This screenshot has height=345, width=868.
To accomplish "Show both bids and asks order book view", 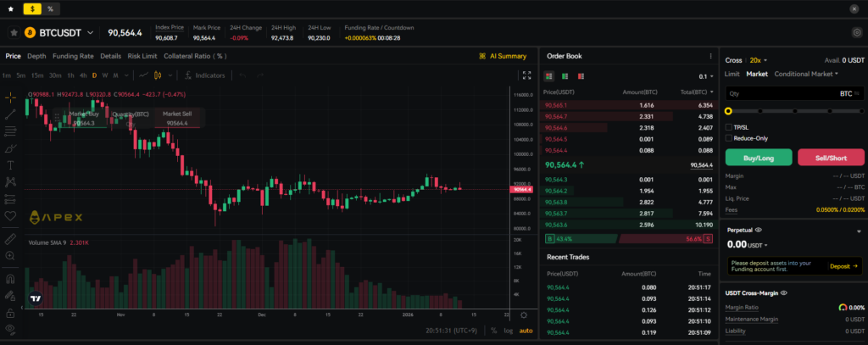I will click(x=549, y=76).
